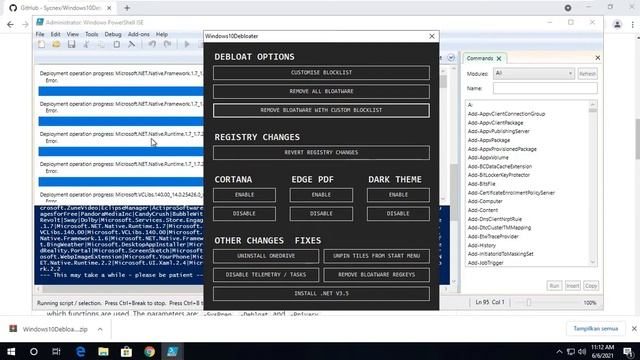The width and height of the screenshot is (640, 360).
Task: Adjust the zoom slider in status bar
Action: pyautogui.click(x=529, y=303)
